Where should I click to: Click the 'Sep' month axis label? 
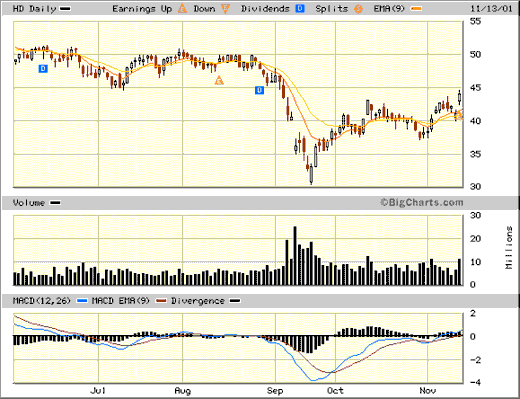point(275,391)
